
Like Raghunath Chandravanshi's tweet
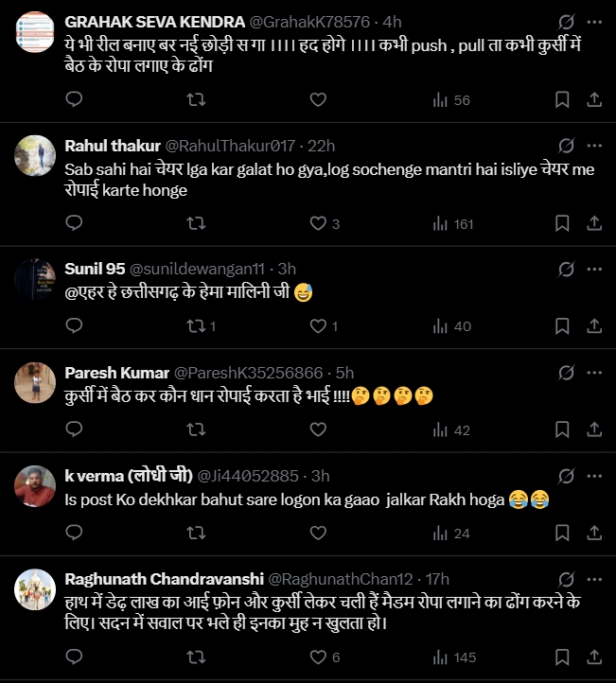[x=319, y=657]
